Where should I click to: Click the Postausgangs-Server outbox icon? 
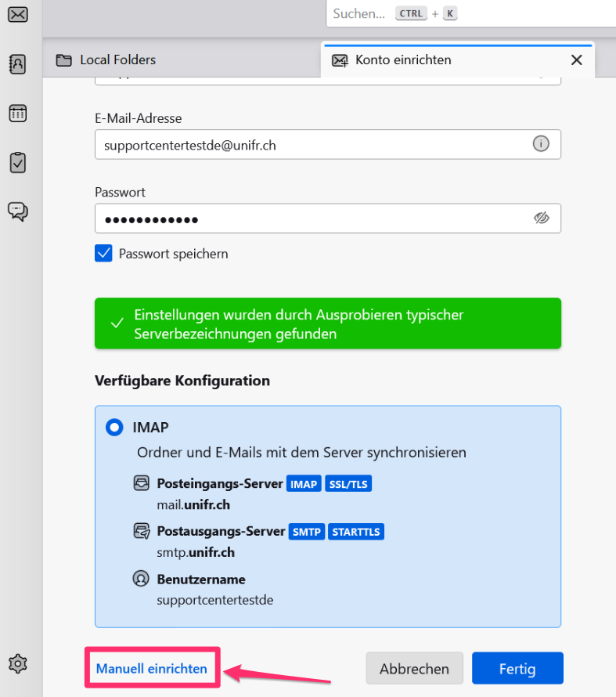[x=141, y=532]
